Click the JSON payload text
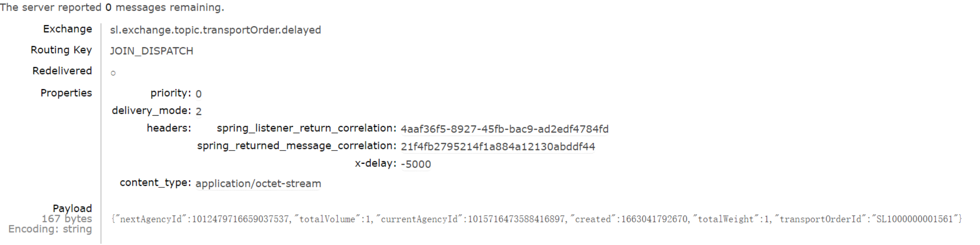 point(536,219)
